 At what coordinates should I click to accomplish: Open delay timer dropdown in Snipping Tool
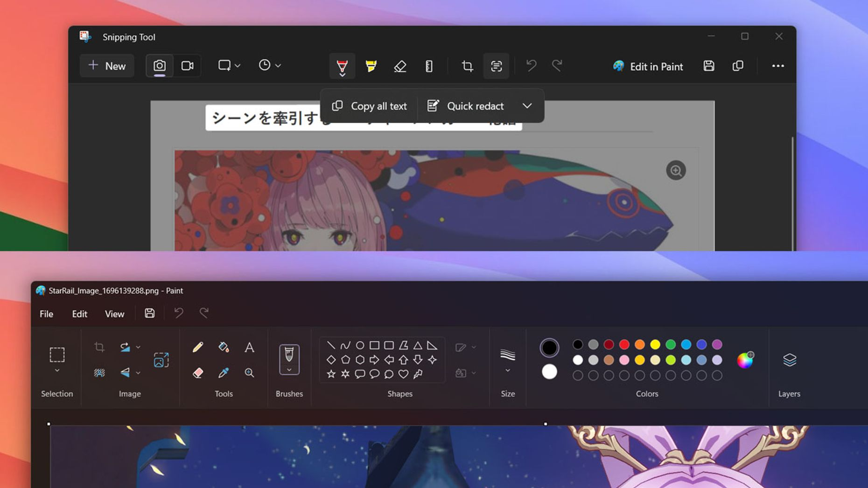[x=269, y=66]
